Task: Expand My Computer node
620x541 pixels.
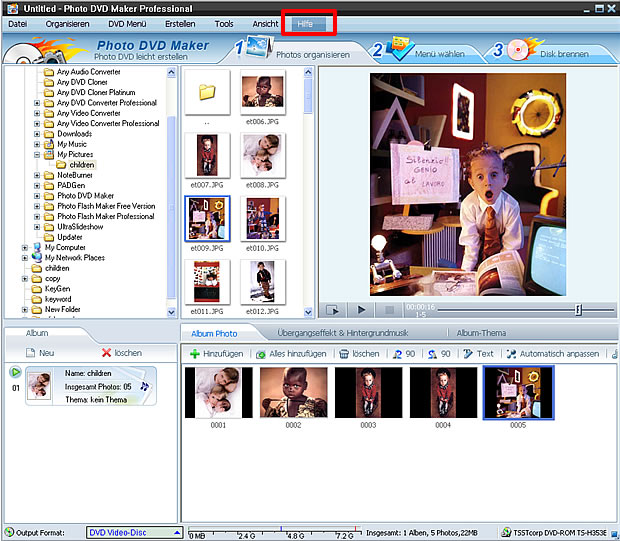Action: [x=25, y=248]
